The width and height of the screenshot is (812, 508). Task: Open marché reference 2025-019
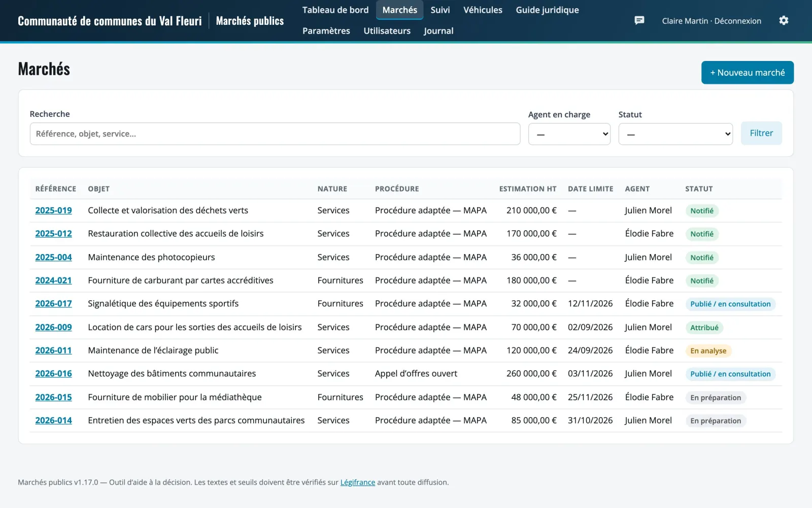pyautogui.click(x=53, y=210)
